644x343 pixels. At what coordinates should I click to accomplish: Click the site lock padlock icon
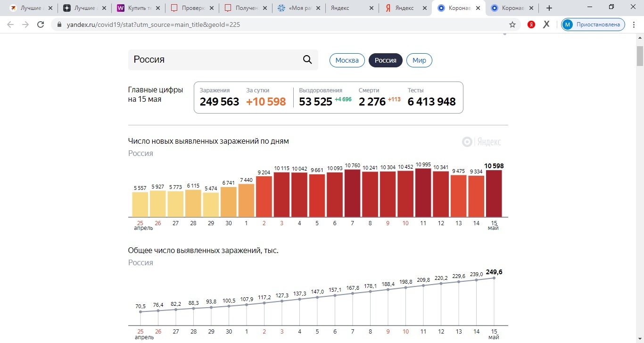[x=59, y=24]
